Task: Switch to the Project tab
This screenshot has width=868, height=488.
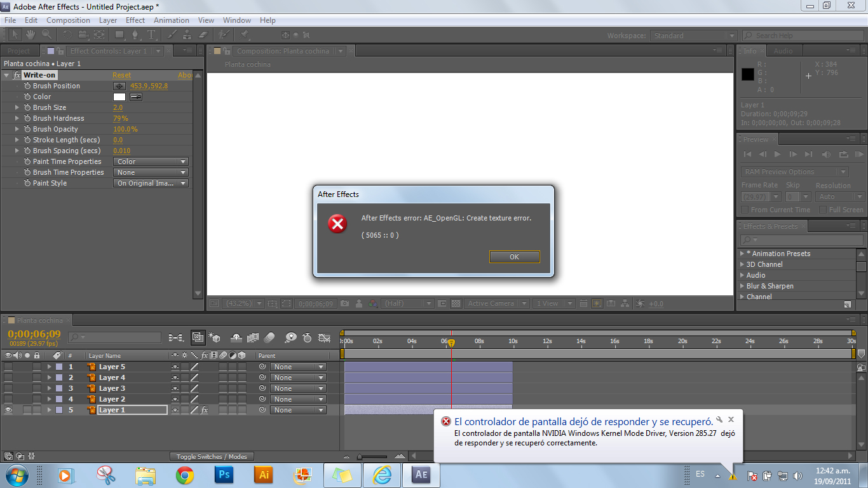Action: point(19,51)
